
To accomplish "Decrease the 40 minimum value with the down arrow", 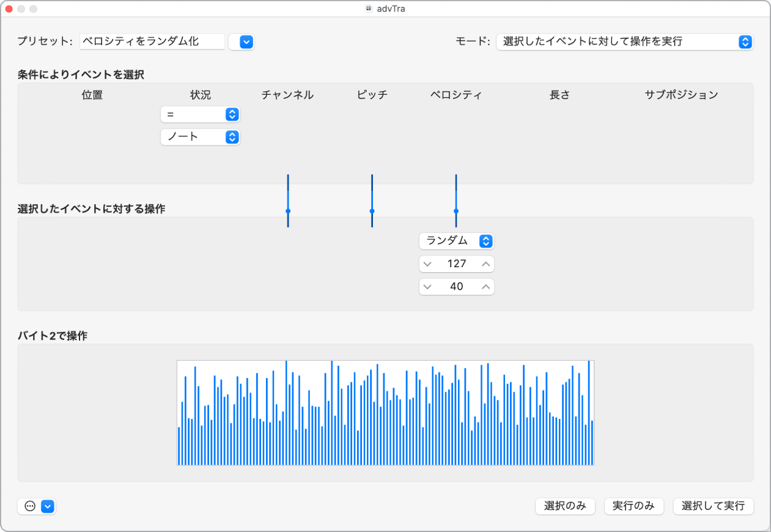I will pos(426,286).
